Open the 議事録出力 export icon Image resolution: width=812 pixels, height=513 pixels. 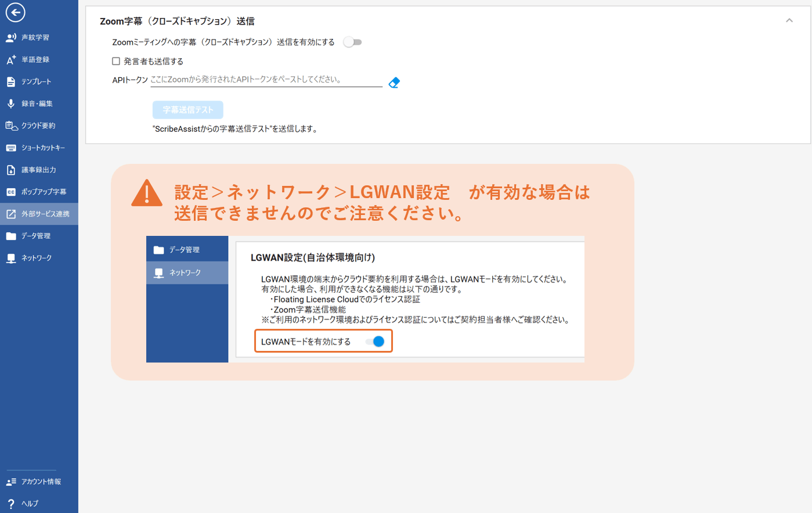[x=11, y=170]
